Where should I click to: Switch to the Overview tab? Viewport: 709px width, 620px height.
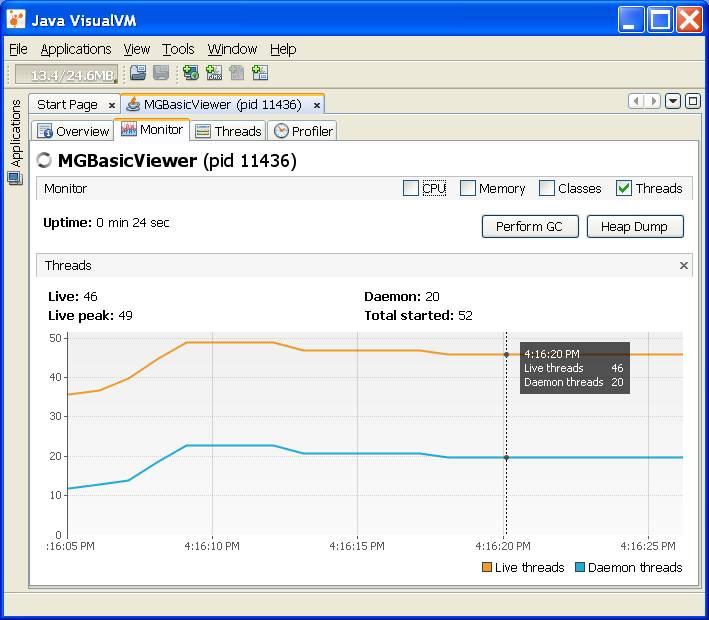pyautogui.click(x=73, y=131)
